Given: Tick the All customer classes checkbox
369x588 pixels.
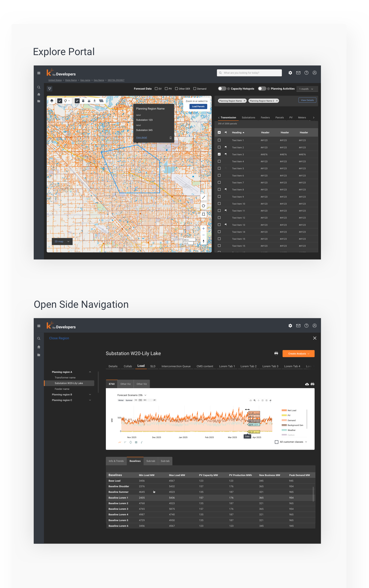Looking at the screenshot, I should coord(276,442).
